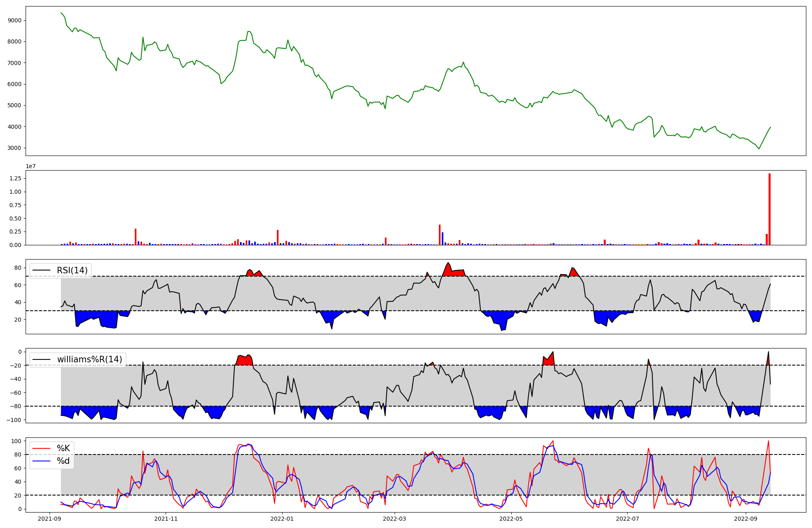The image size is (812, 528).
Task: Click the 2022-09 x-axis date label
Action: [746, 519]
